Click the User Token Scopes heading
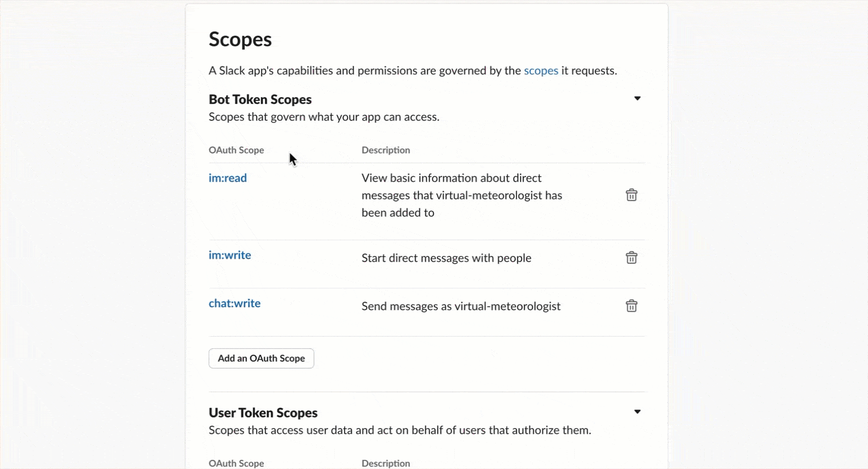The width and height of the screenshot is (868, 469). 263,412
